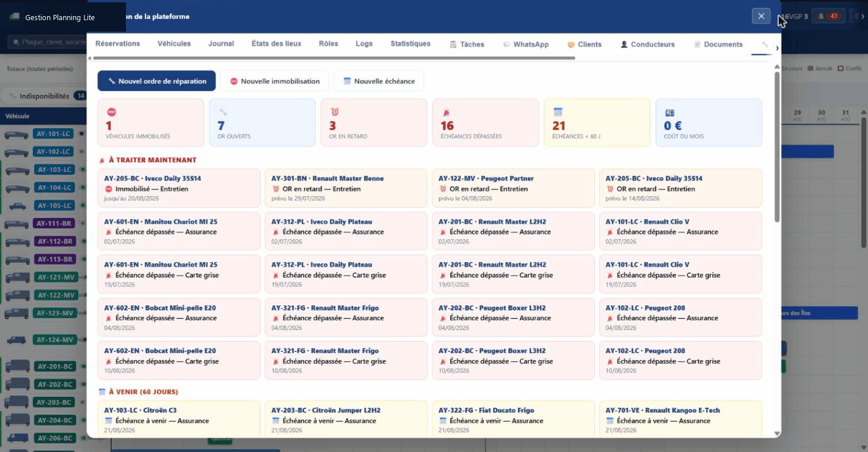Click calendar icon by À venir (60 jours)
The width and height of the screenshot is (868, 452).
point(102,392)
